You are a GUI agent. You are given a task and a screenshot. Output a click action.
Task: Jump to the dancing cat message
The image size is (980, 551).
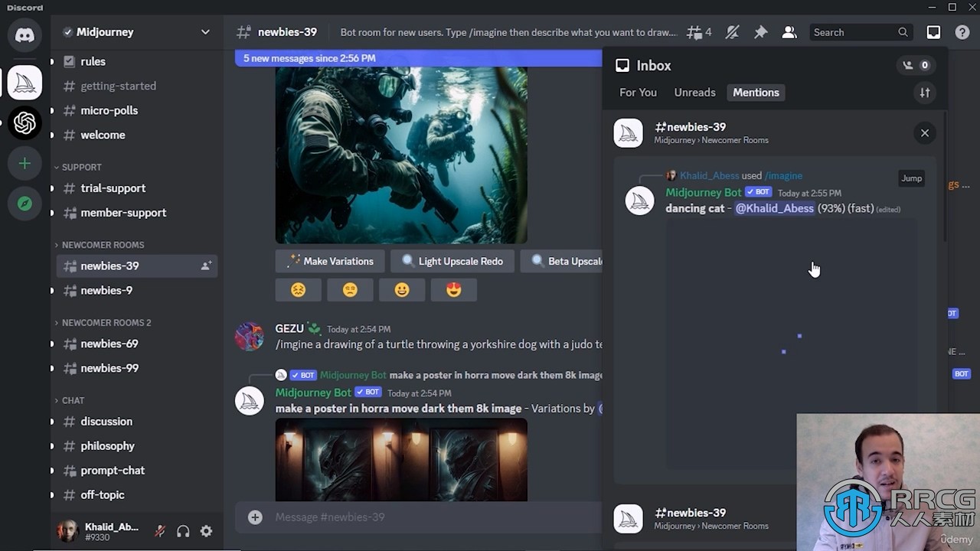click(911, 178)
